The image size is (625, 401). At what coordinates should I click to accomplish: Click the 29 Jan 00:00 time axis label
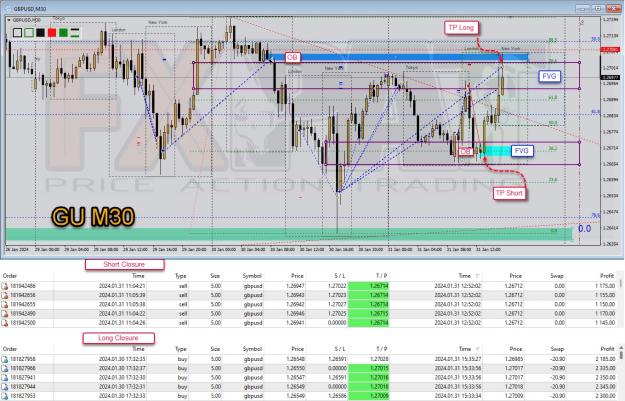click(x=47, y=250)
